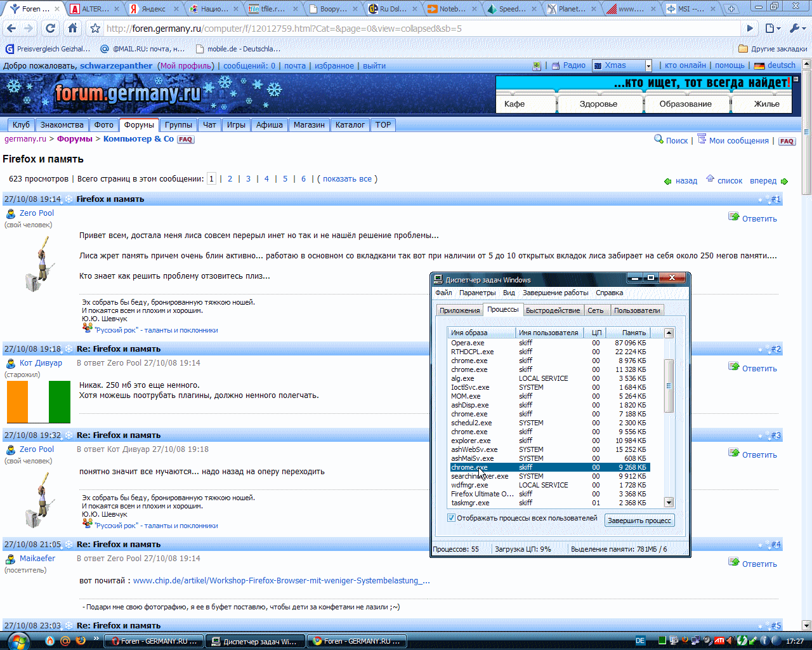This screenshot has height=650, width=812.
Task: Open the Chrome page menu icon
Action: point(772,29)
